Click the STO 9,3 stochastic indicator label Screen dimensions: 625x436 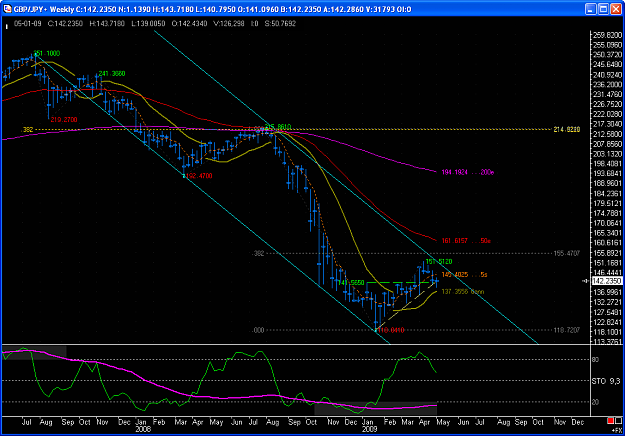click(606, 381)
